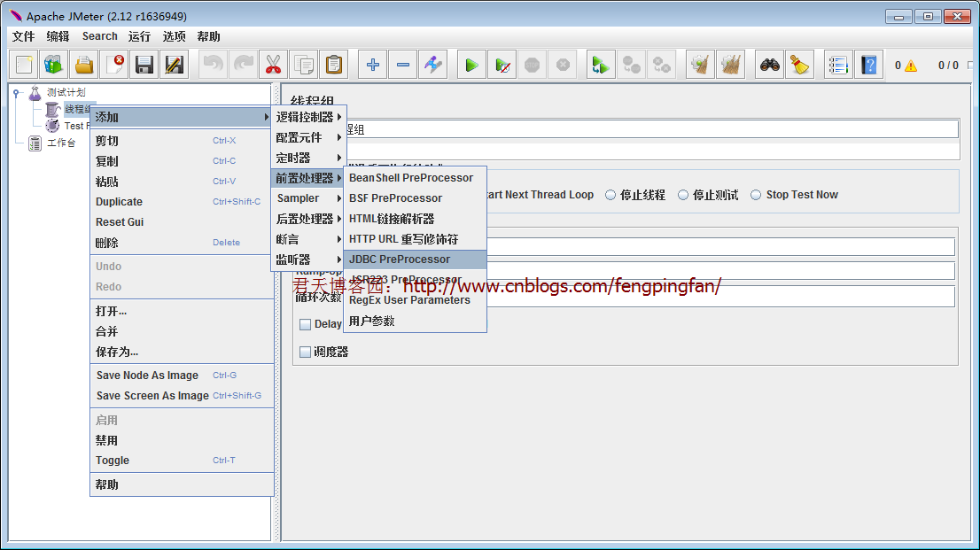This screenshot has width=980, height=550.
Task: Click the Expand All plus icon
Action: tap(372, 65)
